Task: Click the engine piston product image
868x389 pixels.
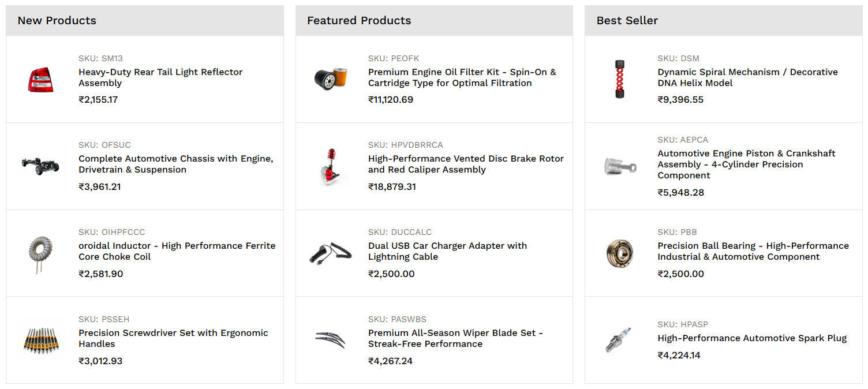Action: 620,167
